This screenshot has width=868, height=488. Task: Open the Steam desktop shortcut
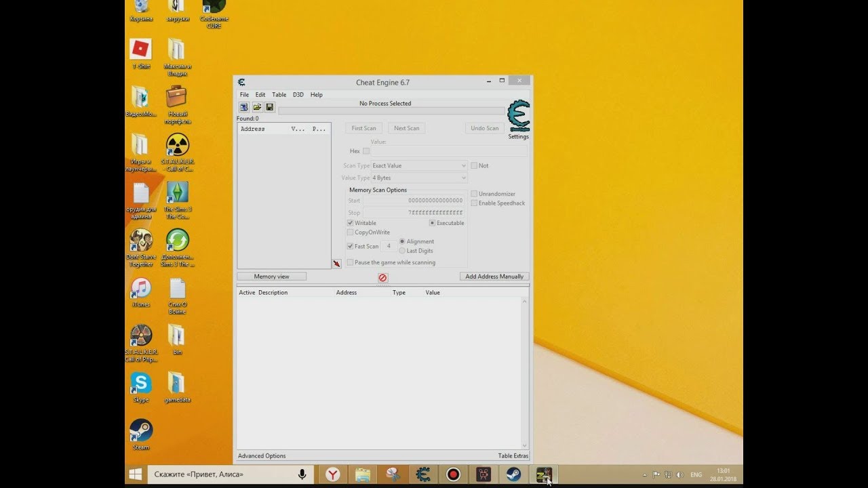tap(141, 434)
